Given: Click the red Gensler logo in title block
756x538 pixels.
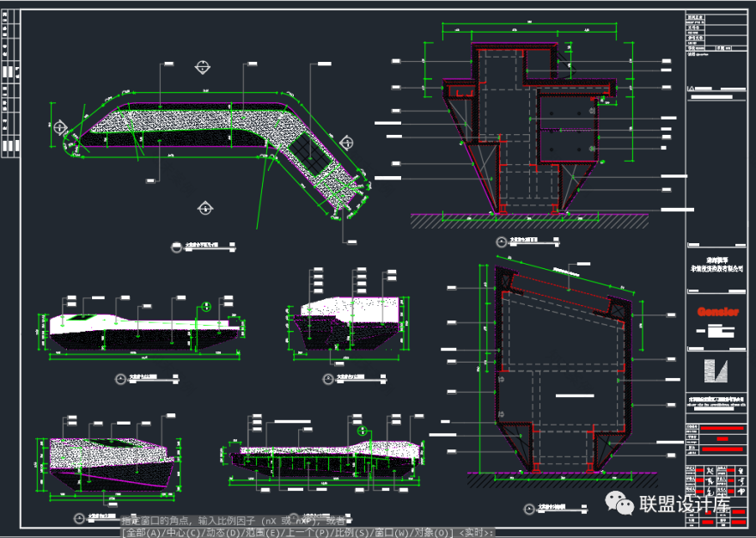Looking at the screenshot, I should coord(717,312).
